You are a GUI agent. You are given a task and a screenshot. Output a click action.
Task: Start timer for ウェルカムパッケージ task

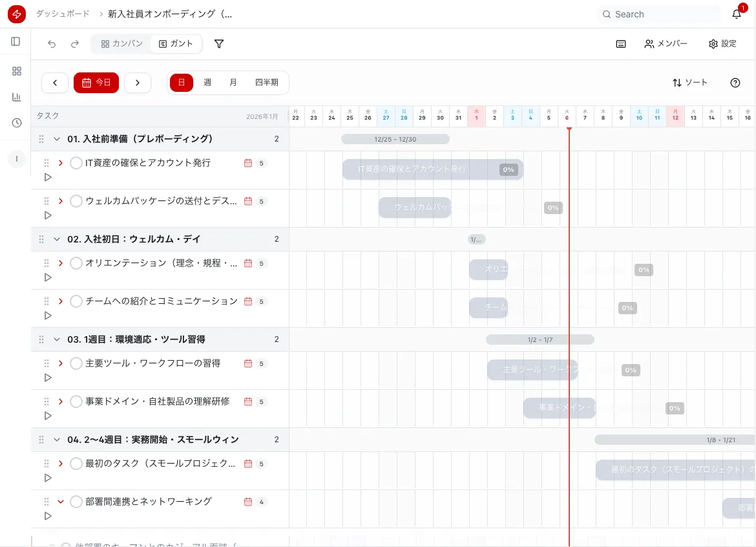coord(48,215)
